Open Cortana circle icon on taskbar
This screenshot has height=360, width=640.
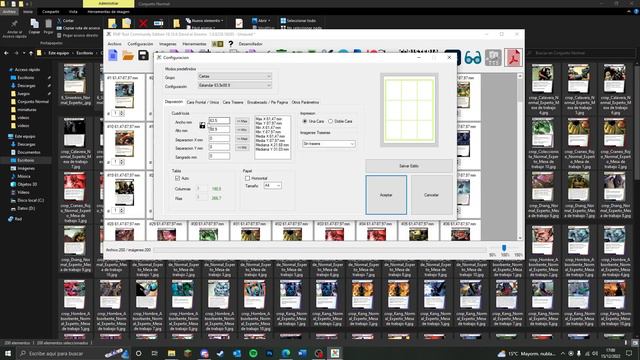(x=139, y=353)
